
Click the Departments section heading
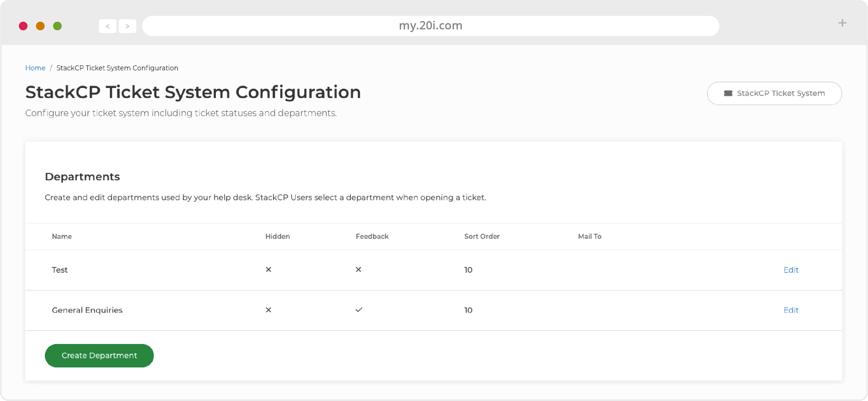pos(82,176)
